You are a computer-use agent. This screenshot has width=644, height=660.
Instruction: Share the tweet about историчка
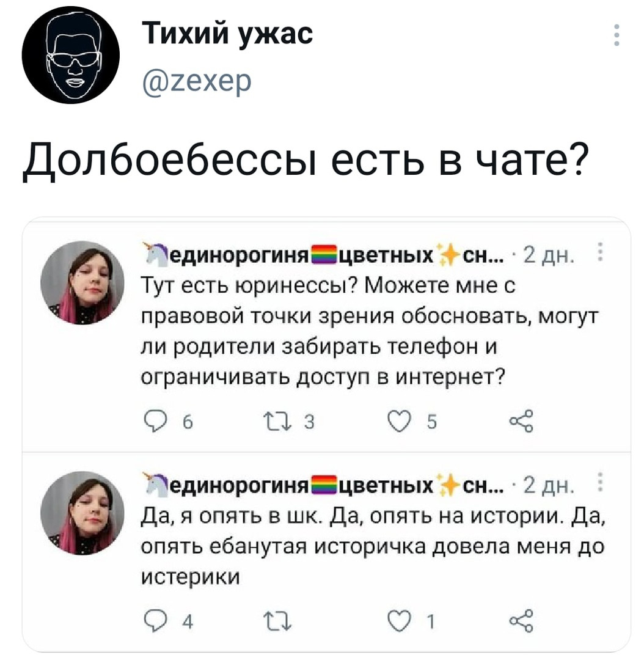coord(521,621)
